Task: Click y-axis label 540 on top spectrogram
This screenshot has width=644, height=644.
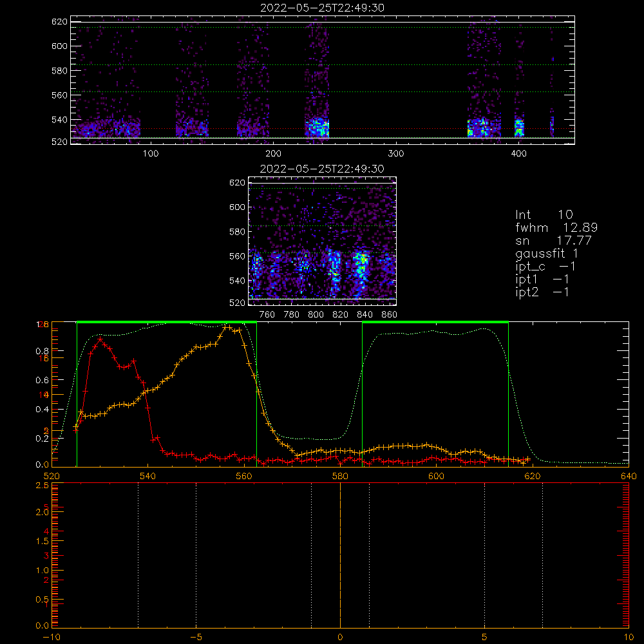Action: [59, 120]
